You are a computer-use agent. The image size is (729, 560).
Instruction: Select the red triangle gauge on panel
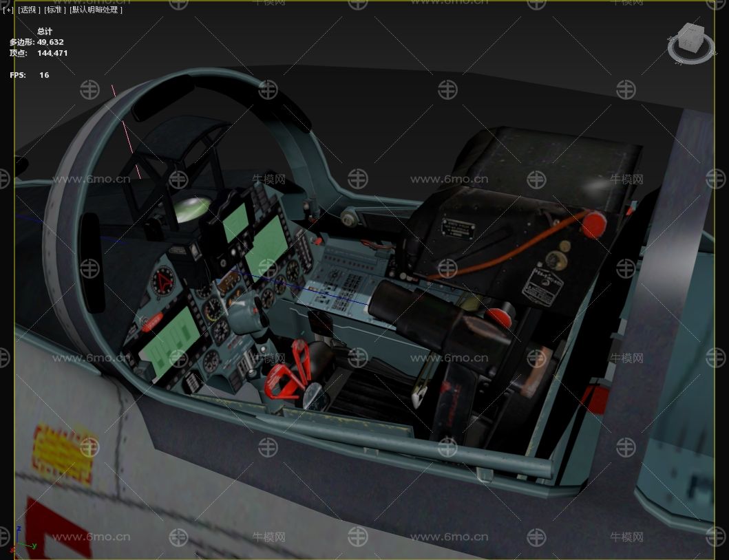coord(164,280)
